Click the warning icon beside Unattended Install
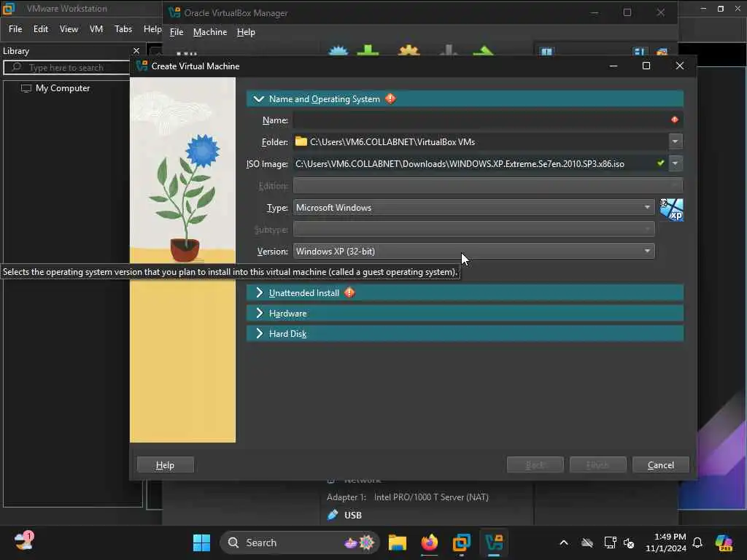 coord(349,292)
